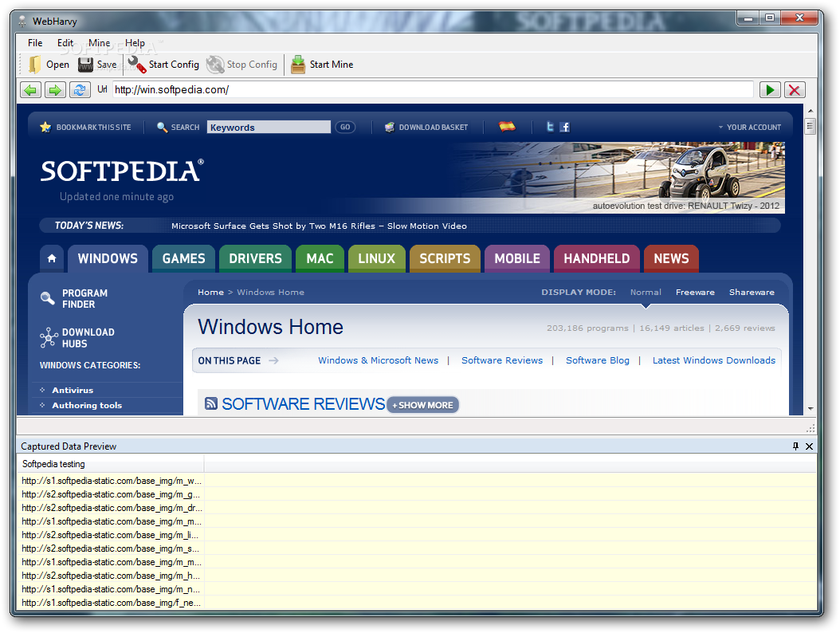Open the Antivirus category
Screen dimensions: 840x633
73,390
